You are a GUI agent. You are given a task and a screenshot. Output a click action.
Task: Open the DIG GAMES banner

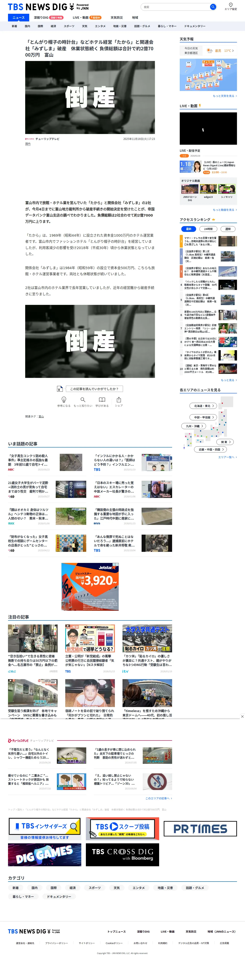pyautogui.click(x=45, y=854)
